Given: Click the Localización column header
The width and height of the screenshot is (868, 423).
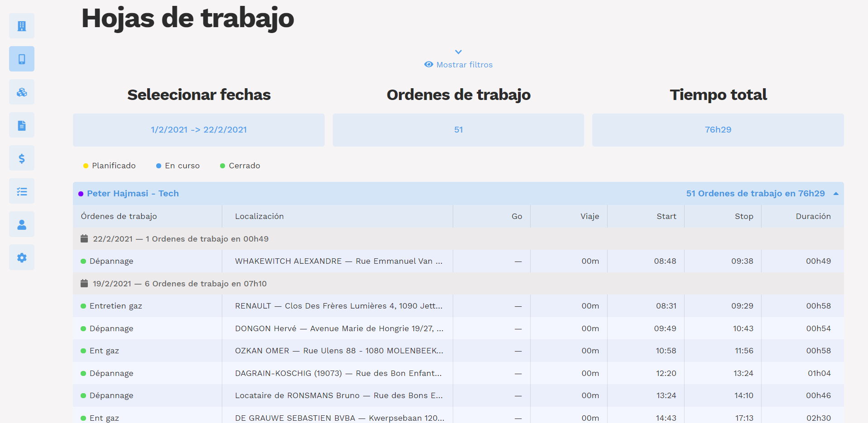Looking at the screenshot, I should (x=259, y=216).
